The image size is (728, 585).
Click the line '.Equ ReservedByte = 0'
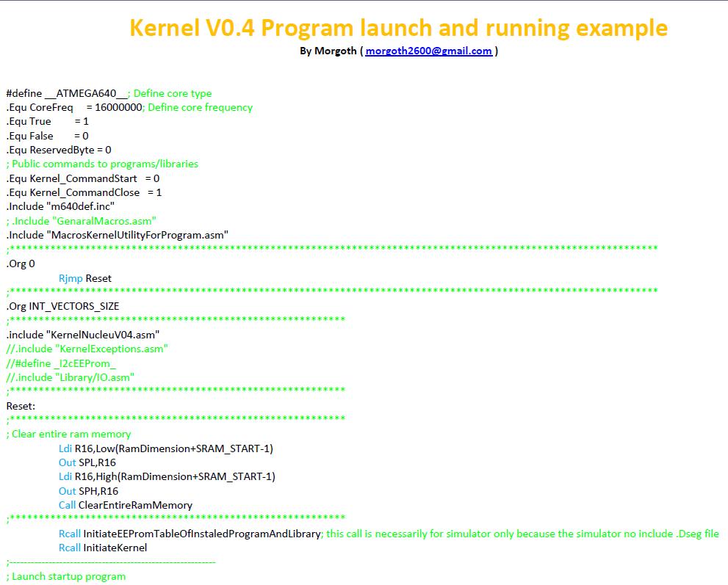click(x=59, y=150)
